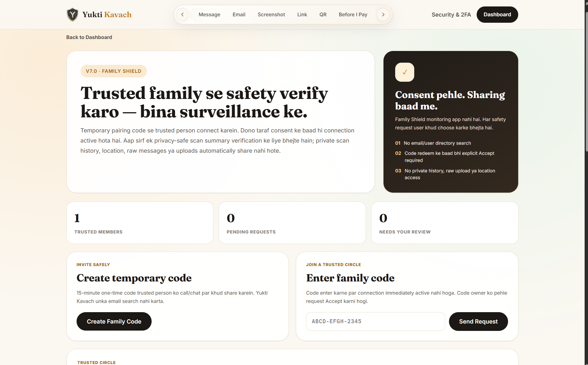Click the Needs Your Review stat card

coord(445,223)
